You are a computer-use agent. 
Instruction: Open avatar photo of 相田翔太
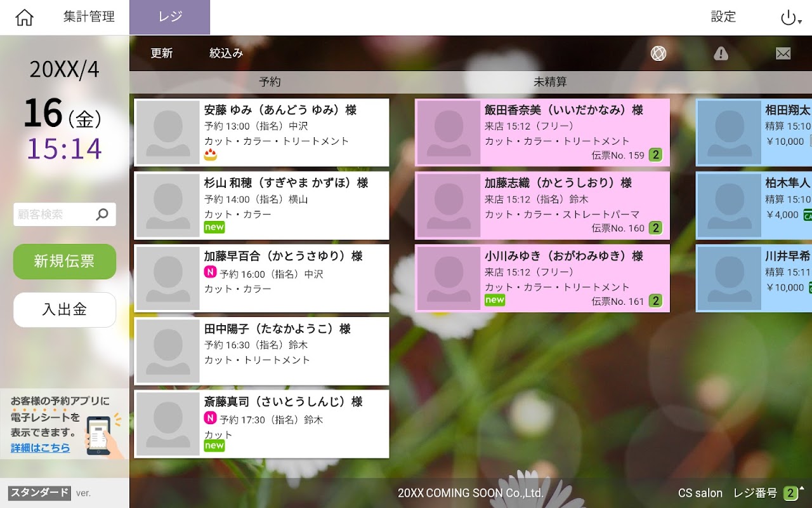730,133
